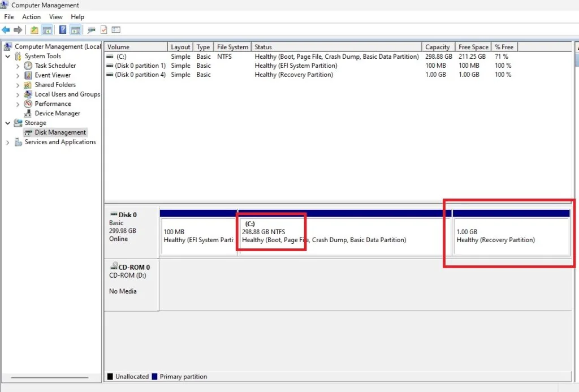Sort by the % Free column header

[505, 47]
